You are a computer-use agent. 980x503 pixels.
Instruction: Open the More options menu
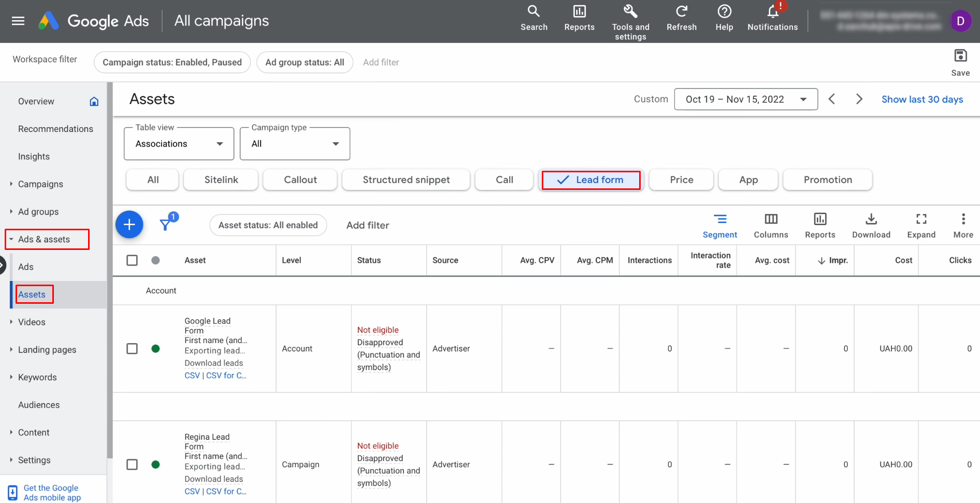963,226
